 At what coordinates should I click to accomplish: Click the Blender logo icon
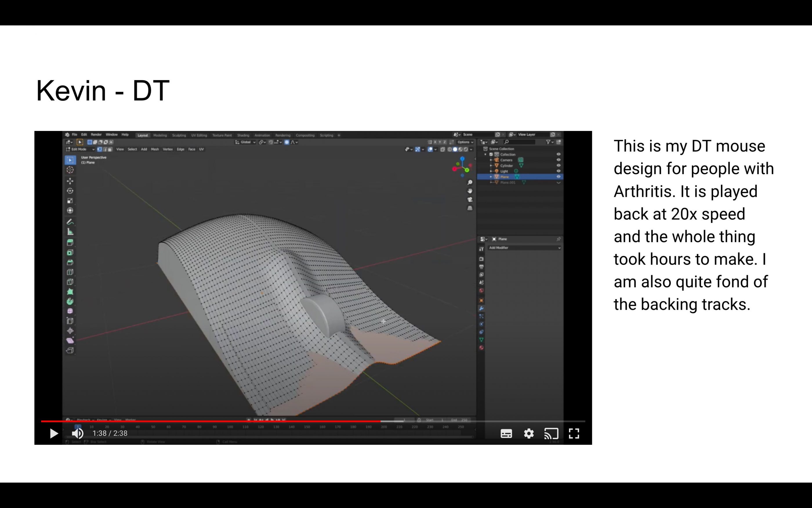click(67, 135)
